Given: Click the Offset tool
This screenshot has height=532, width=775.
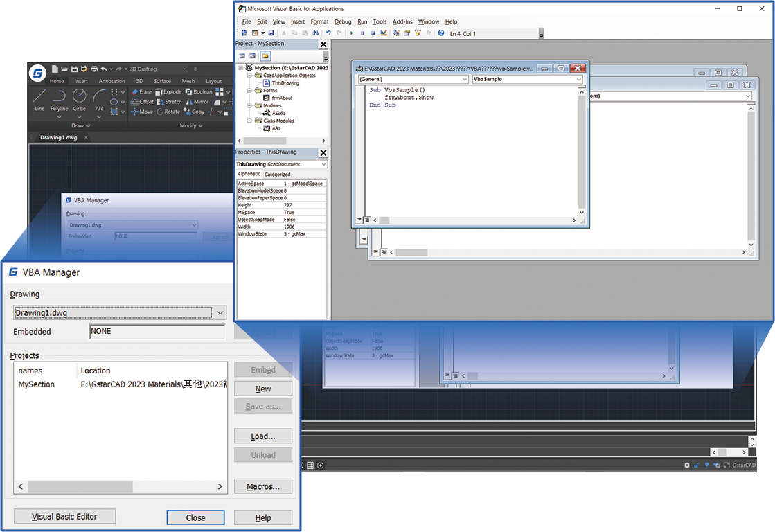Looking at the screenshot, I should coord(143,102).
